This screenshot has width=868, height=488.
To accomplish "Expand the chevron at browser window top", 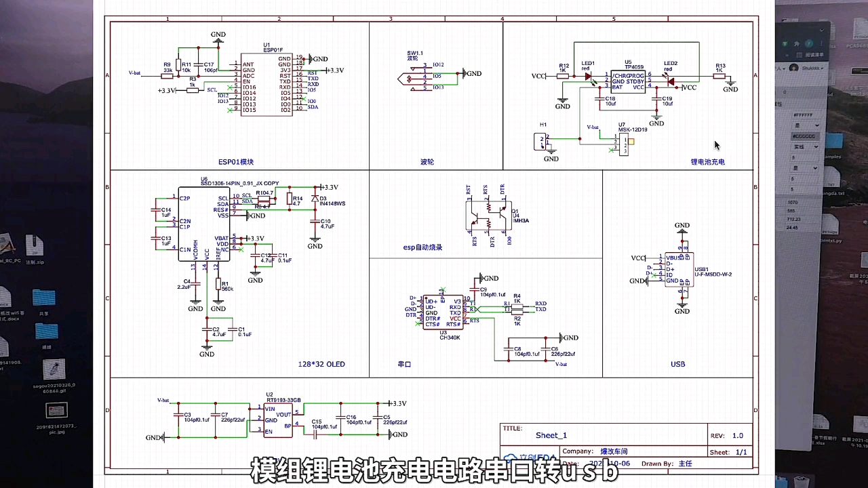I will click(822, 30).
